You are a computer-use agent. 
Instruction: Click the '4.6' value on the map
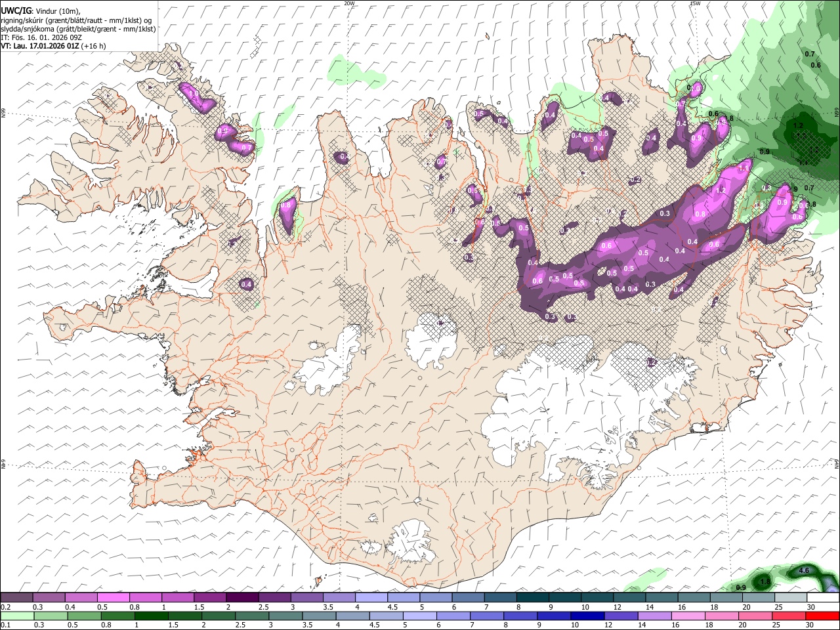[804, 571]
